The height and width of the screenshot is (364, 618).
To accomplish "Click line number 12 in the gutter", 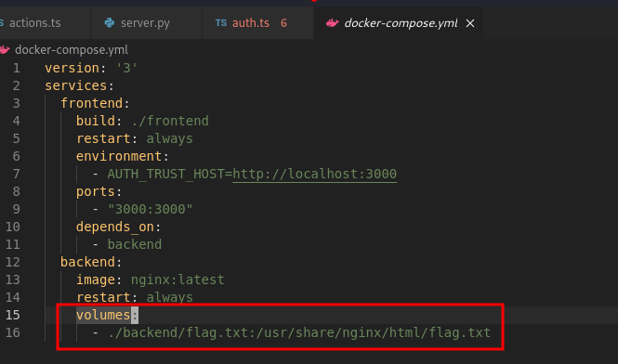I will 13,262.
